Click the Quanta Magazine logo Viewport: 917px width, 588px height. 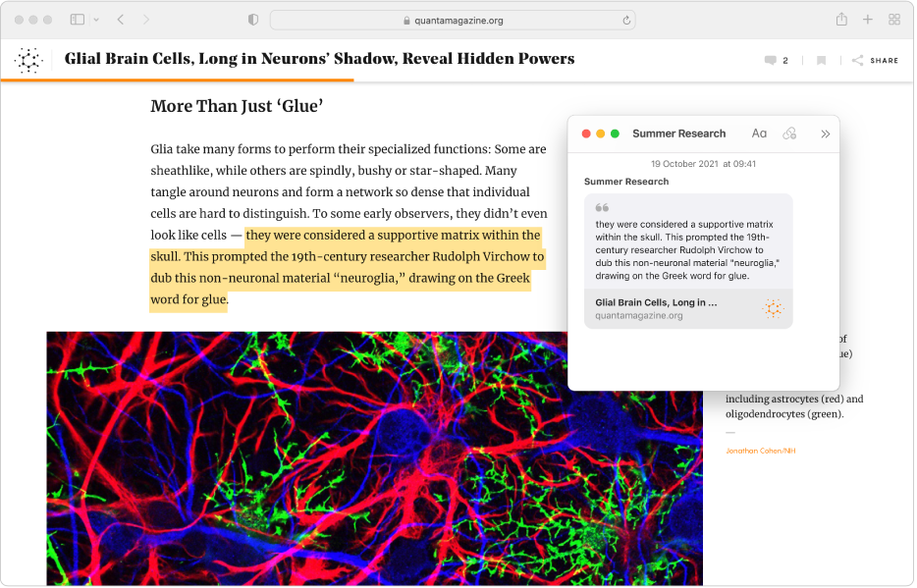(x=29, y=60)
